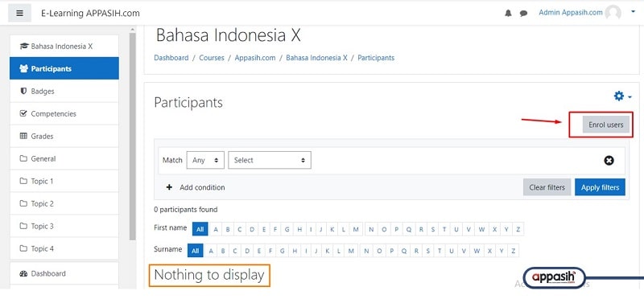644x299 pixels.
Task: Open the participants gear actions menu
Action: pyautogui.click(x=622, y=96)
